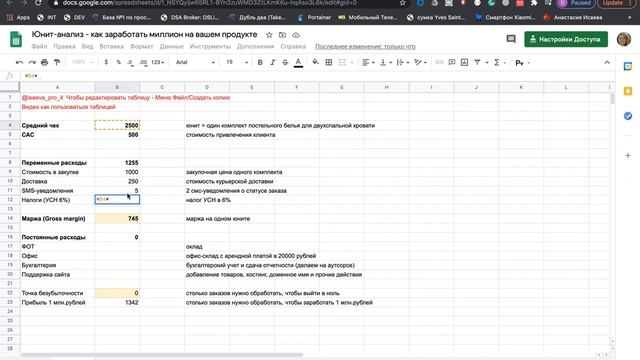Click the formula bar input
The height and width of the screenshot is (360, 640).
coord(318,76)
